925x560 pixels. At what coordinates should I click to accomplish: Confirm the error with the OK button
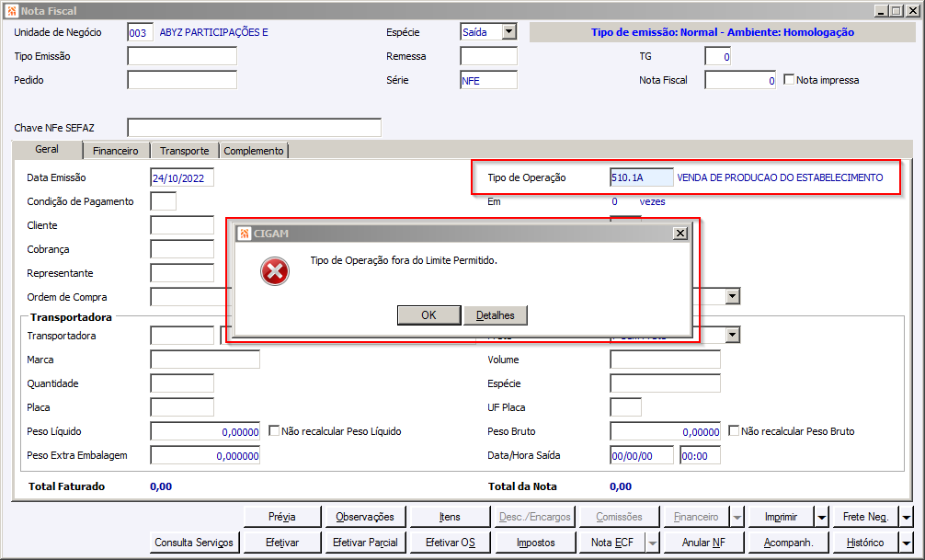click(x=428, y=315)
